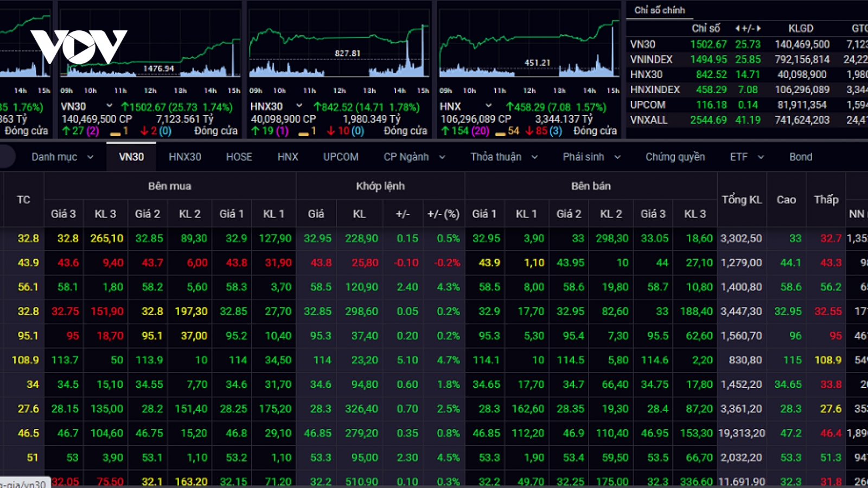Click the +/- (%) column header
Image resolution: width=868 pixels, height=488 pixels.
click(443, 214)
